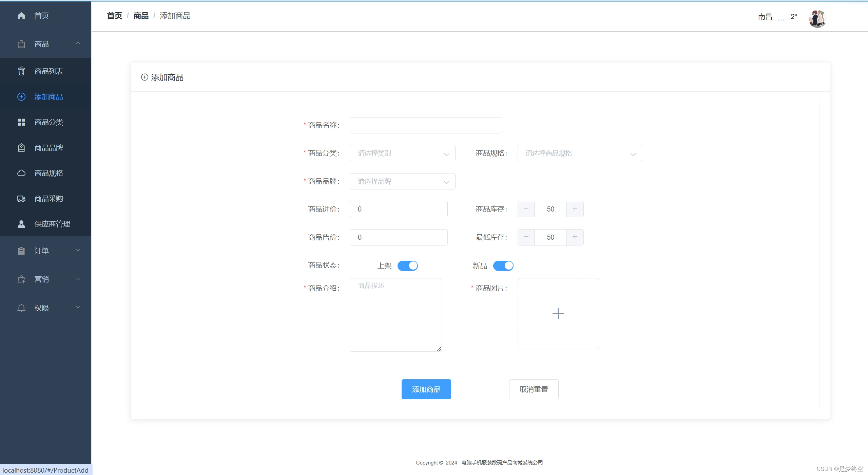This screenshot has width=868, height=475.
Task: Click the 最低库存 value field
Action: [x=551, y=237]
